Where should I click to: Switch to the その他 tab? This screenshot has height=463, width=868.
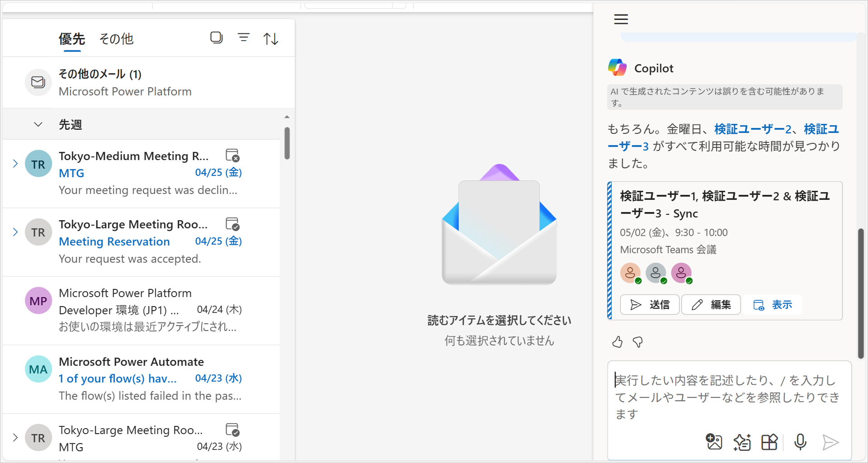116,39
